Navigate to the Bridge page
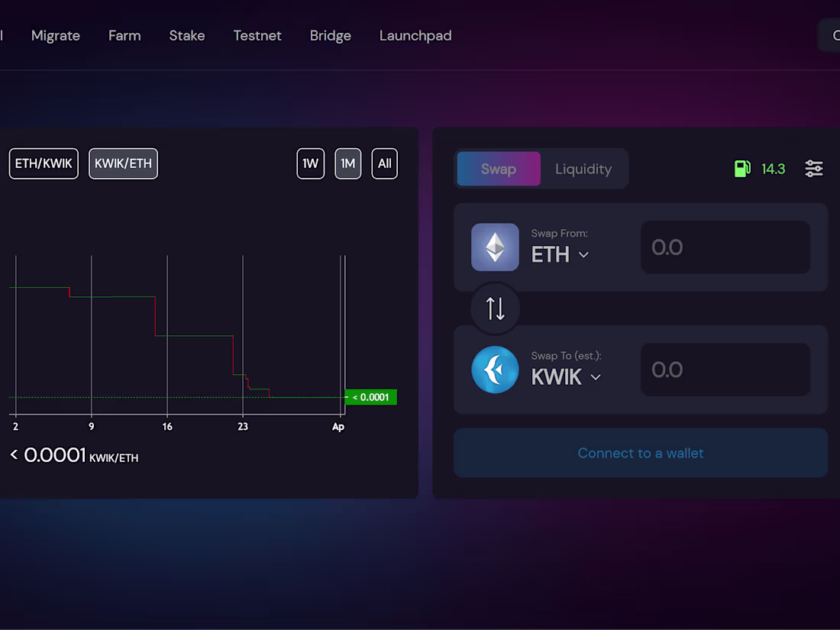840x630 pixels. (x=330, y=35)
